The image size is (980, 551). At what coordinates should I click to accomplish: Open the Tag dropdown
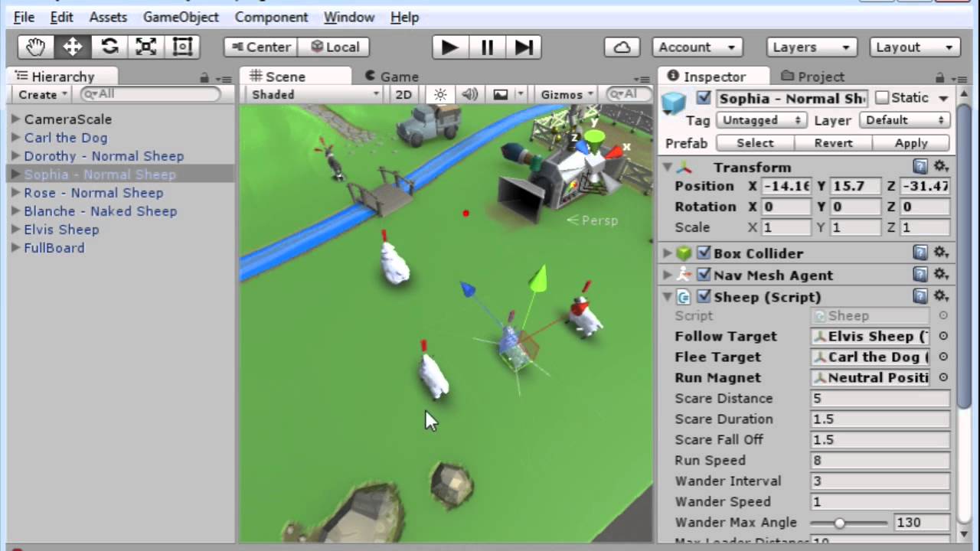coord(761,120)
